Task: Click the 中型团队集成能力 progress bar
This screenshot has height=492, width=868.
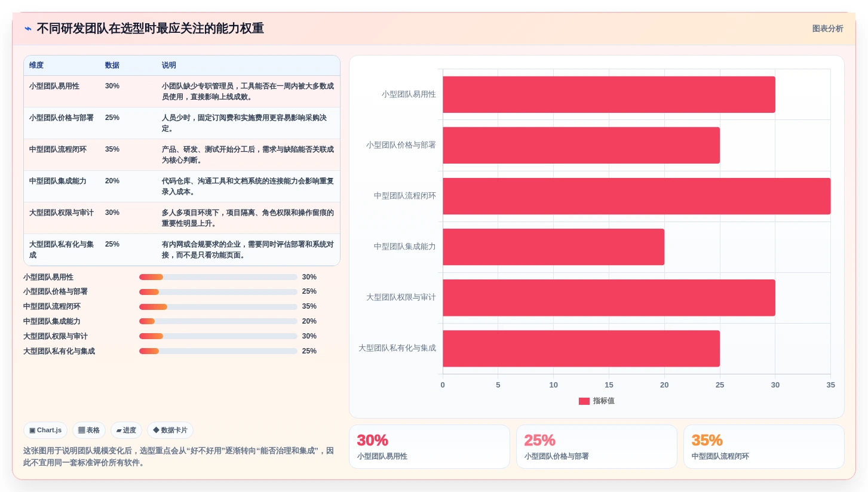Action: (218, 321)
